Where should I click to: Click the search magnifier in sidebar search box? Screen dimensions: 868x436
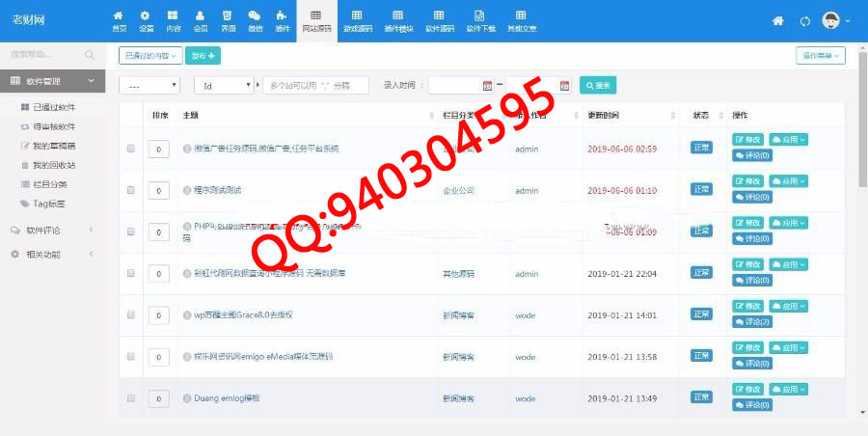[x=90, y=55]
